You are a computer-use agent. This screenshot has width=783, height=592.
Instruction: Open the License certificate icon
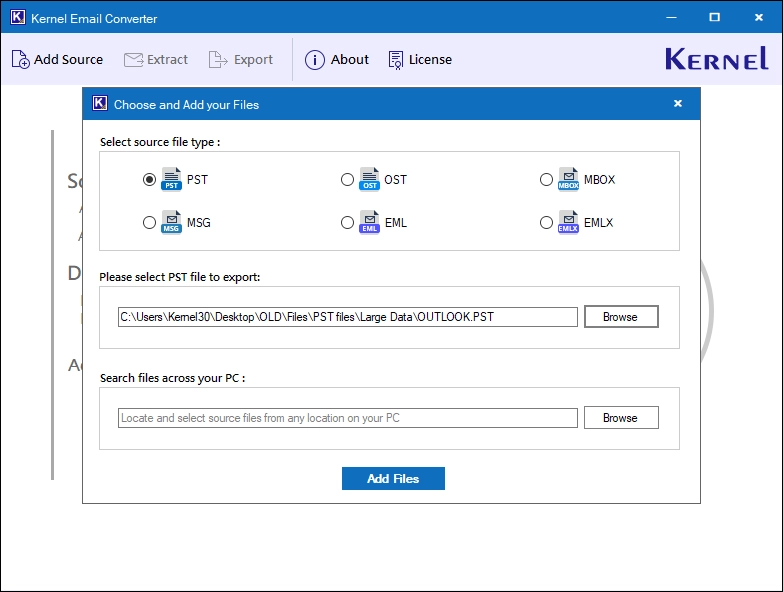pos(395,60)
